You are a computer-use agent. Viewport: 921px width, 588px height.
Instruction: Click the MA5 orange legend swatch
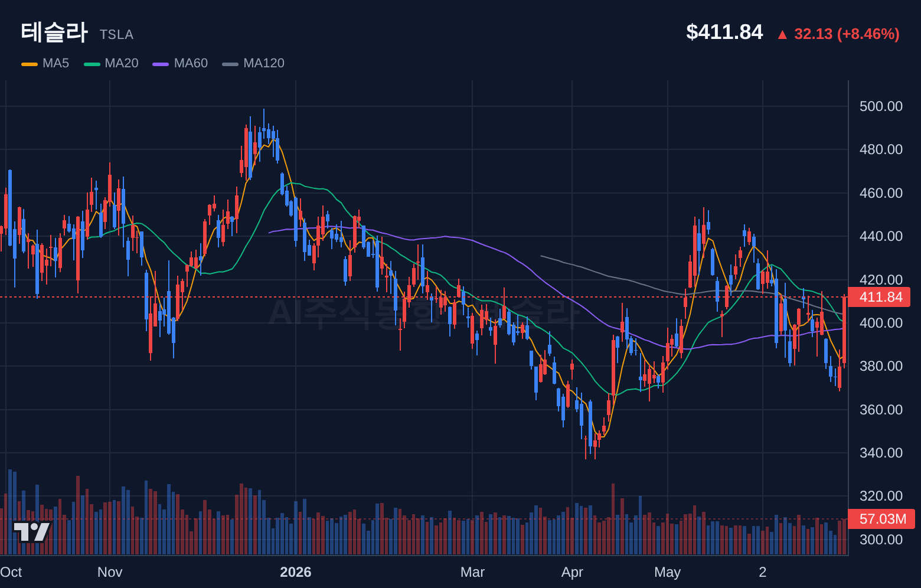click(x=30, y=64)
